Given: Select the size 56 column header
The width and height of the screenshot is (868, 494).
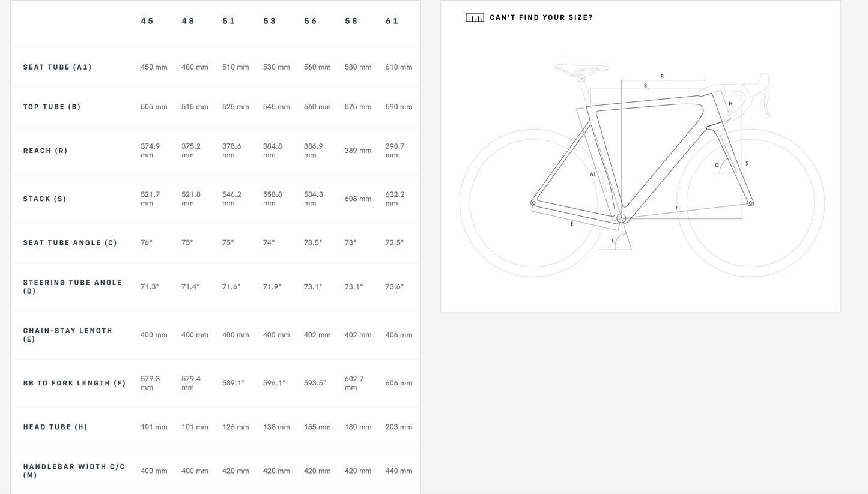Looking at the screenshot, I should (311, 21).
